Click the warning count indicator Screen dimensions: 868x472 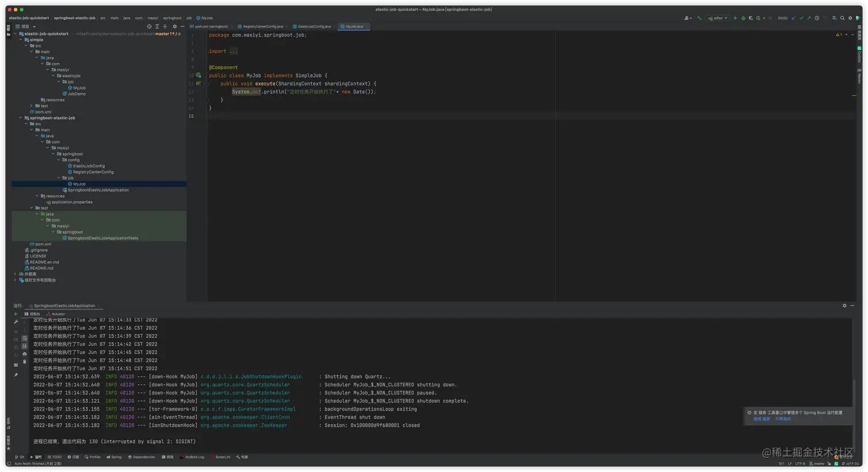coord(839,35)
